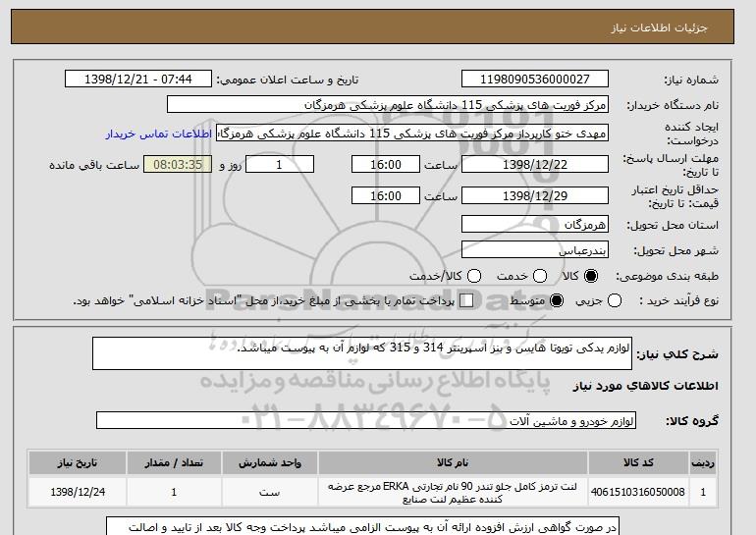756x535 pixels.
Task: Click the request creator field
Action: click(x=412, y=134)
